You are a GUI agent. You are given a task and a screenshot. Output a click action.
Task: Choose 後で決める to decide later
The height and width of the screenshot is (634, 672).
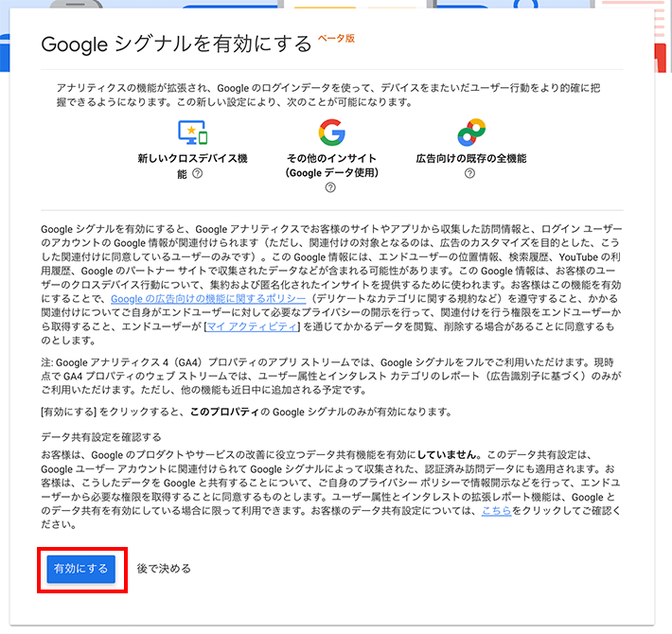(x=164, y=569)
